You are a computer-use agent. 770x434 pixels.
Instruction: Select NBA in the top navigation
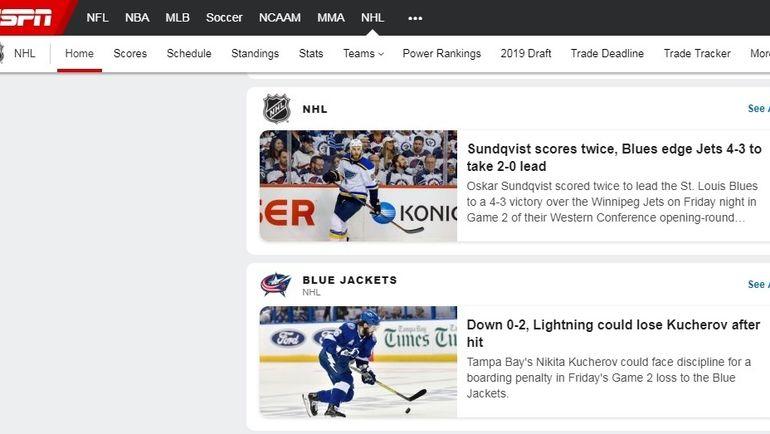coord(137,18)
